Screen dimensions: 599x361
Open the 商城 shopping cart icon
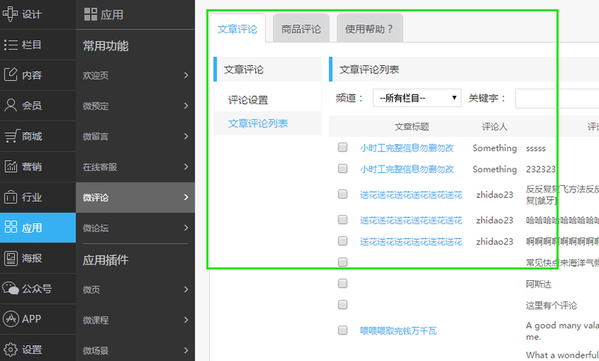tap(11, 136)
